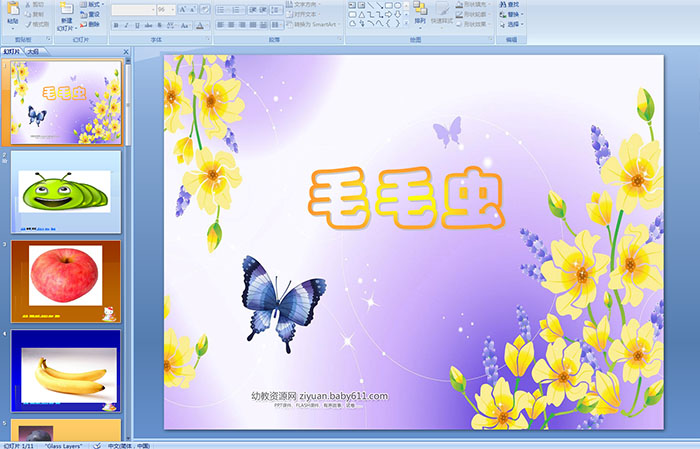Image resolution: width=700 pixels, height=449 pixels.
Task: Expand the shapes gallery More arrow
Action: 406,24
